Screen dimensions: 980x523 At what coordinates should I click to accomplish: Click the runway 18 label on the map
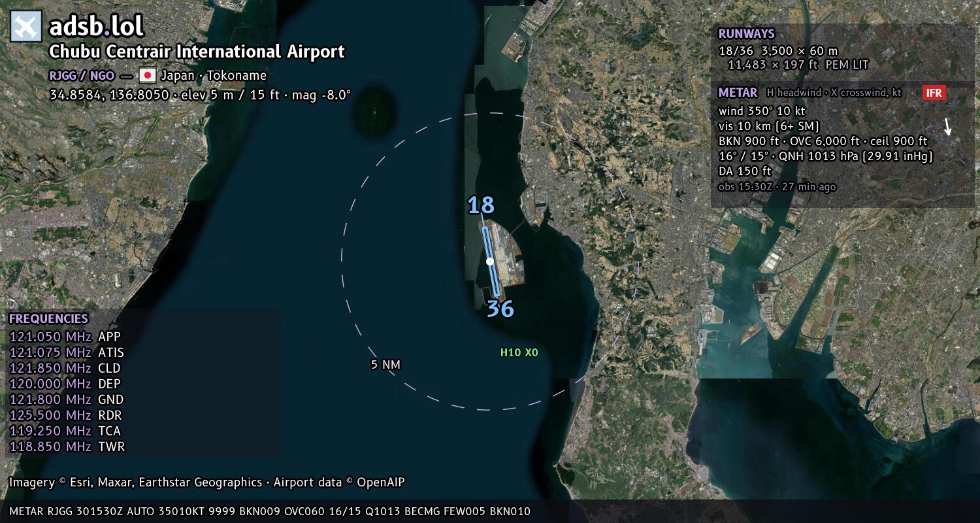point(481,205)
